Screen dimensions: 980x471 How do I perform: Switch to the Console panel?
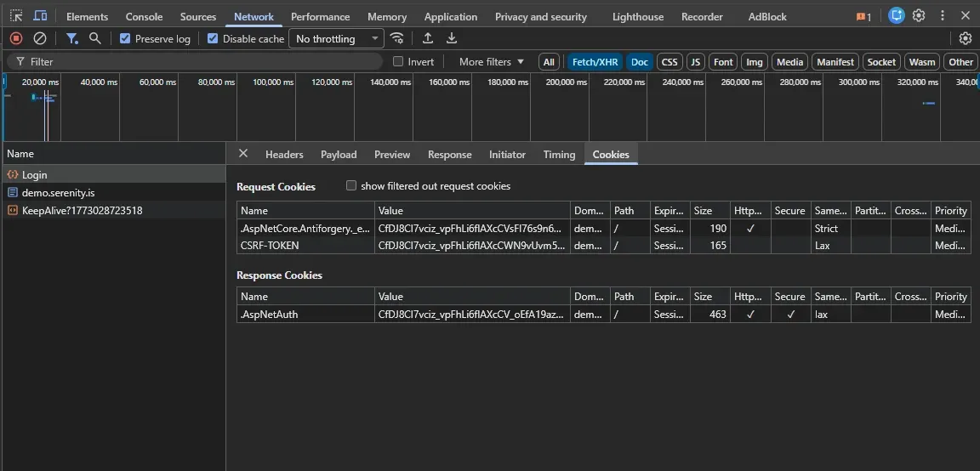[144, 17]
